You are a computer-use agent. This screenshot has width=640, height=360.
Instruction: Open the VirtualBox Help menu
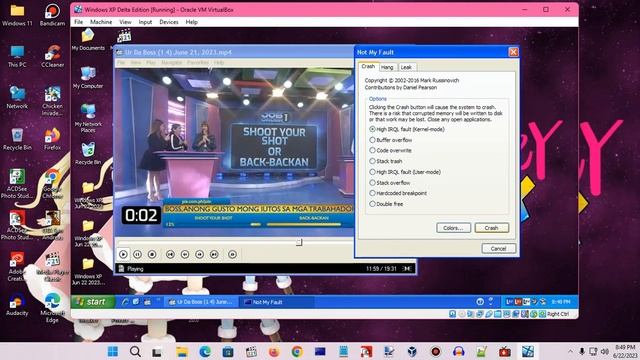(191, 22)
